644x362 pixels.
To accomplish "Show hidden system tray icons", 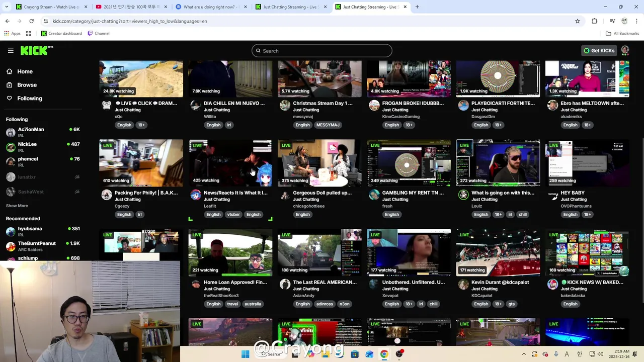I will click(x=524, y=354).
